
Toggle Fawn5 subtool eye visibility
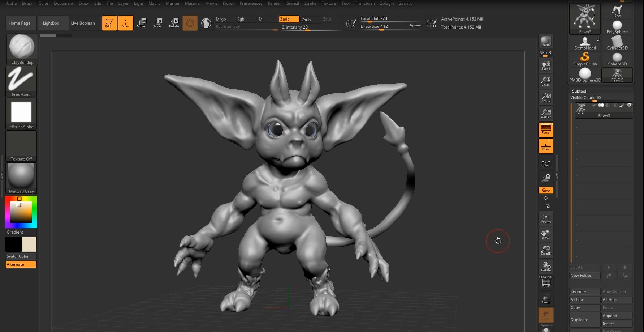coord(629,105)
